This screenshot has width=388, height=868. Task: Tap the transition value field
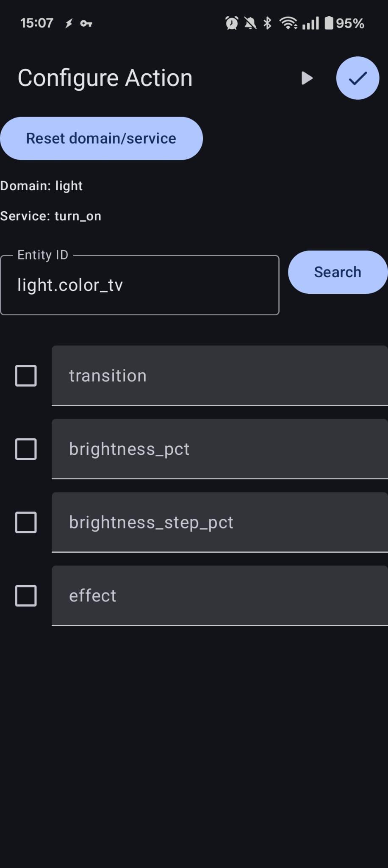pyautogui.click(x=219, y=376)
